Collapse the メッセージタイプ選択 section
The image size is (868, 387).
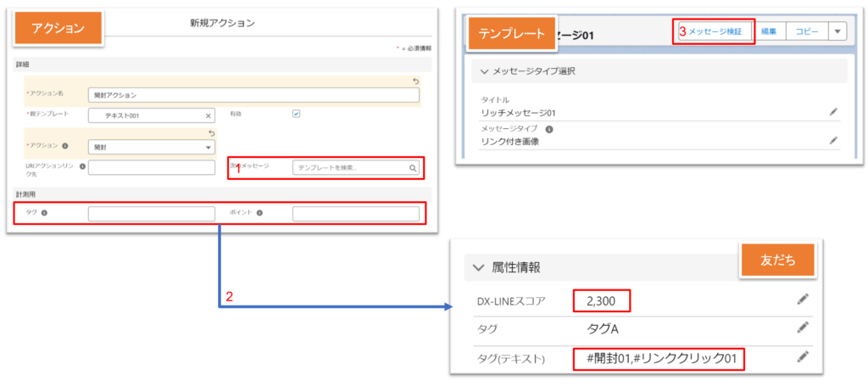pyautogui.click(x=484, y=70)
